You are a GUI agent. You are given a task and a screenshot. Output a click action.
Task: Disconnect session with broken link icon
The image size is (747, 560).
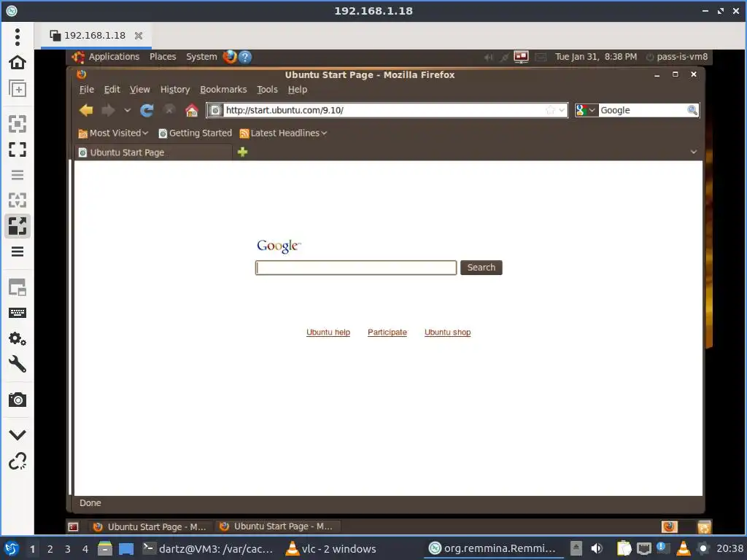pyautogui.click(x=18, y=461)
